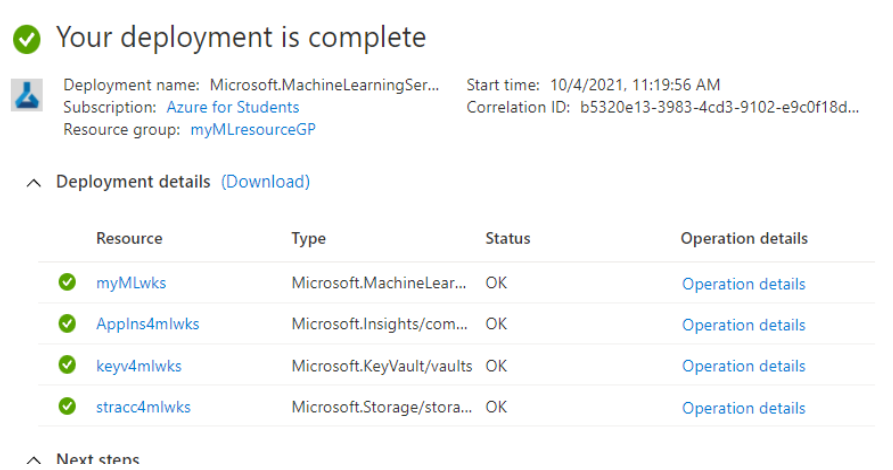Viewport: 893px width, 470px height.
Task: Open the AppIns4mlwks resource
Action: [148, 324]
